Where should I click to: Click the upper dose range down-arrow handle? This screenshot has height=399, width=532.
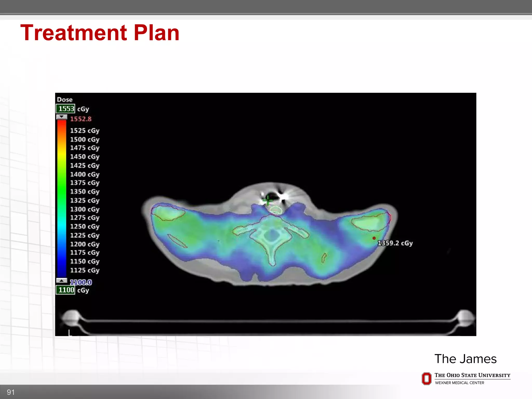coord(62,117)
